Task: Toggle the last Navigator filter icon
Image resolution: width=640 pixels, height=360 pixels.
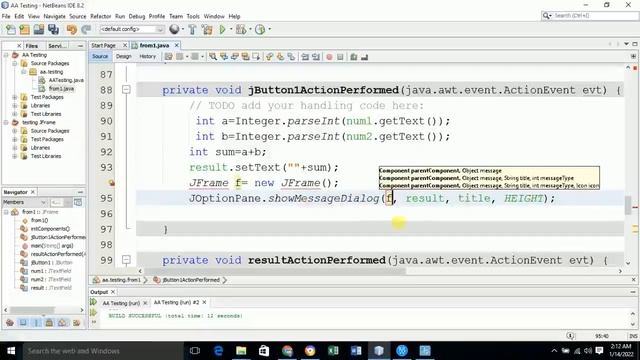Action: (x=76, y=323)
